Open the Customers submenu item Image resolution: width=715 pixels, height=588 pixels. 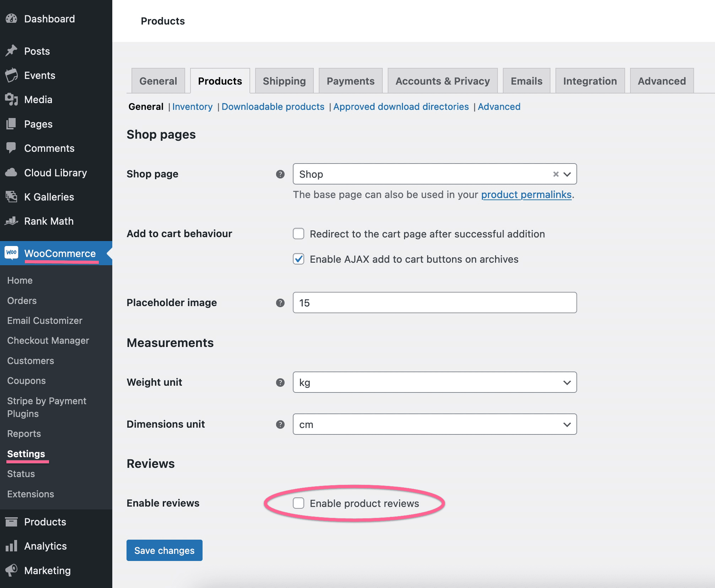click(x=31, y=360)
